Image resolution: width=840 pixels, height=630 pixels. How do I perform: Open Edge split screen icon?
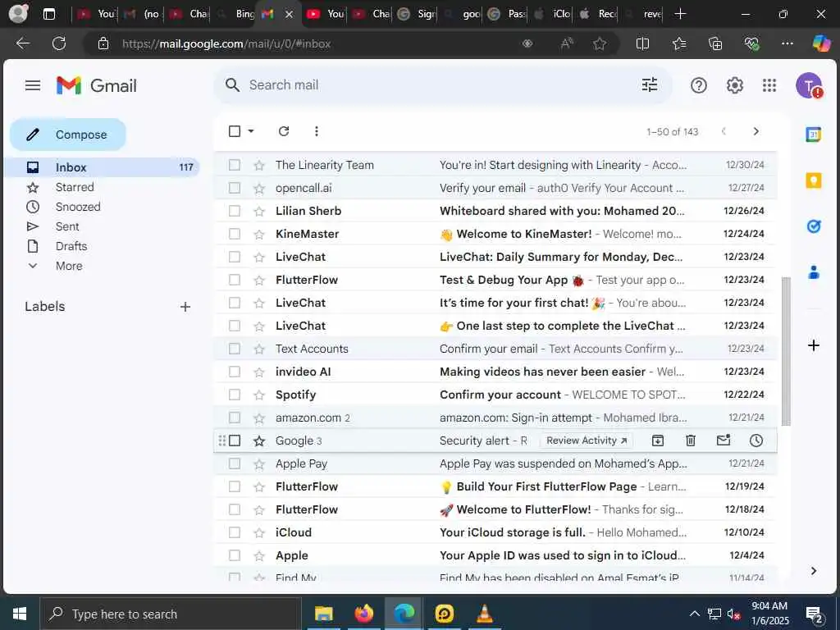pos(642,44)
